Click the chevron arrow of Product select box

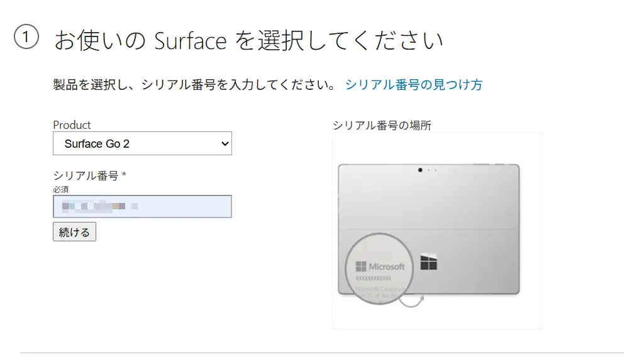[x=225, y=144]
